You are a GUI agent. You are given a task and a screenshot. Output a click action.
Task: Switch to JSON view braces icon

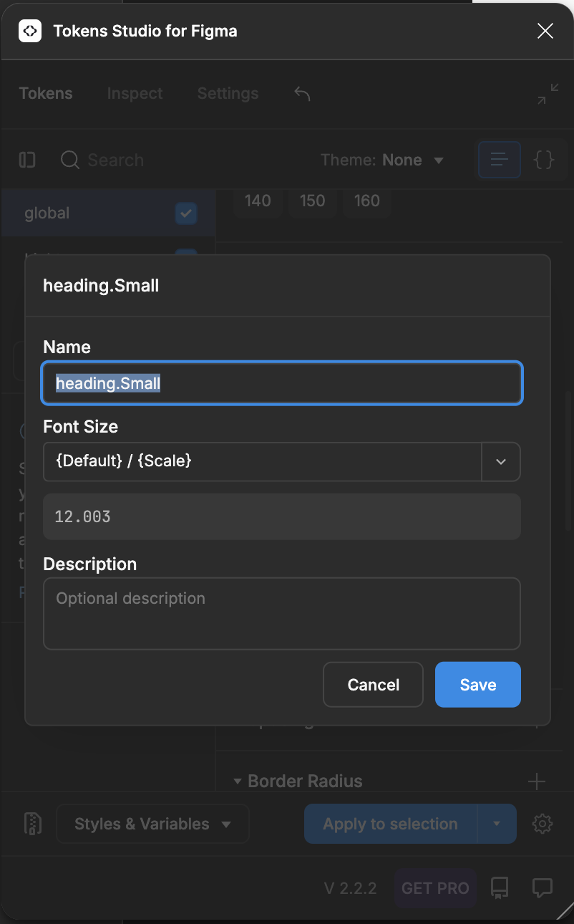coord(544,159)
